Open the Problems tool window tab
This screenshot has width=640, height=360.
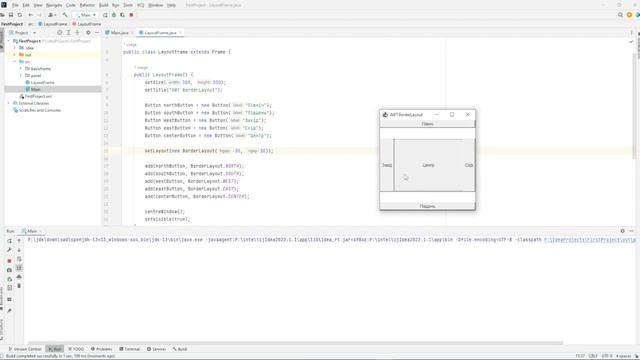point(101,349)
